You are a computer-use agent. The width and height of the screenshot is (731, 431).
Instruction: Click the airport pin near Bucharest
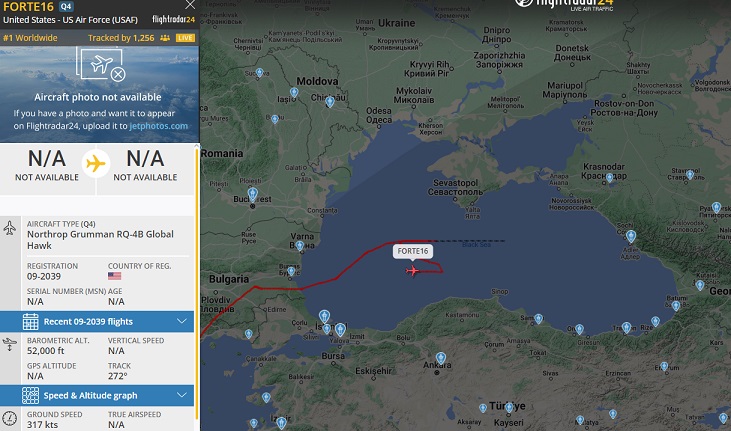253,194
